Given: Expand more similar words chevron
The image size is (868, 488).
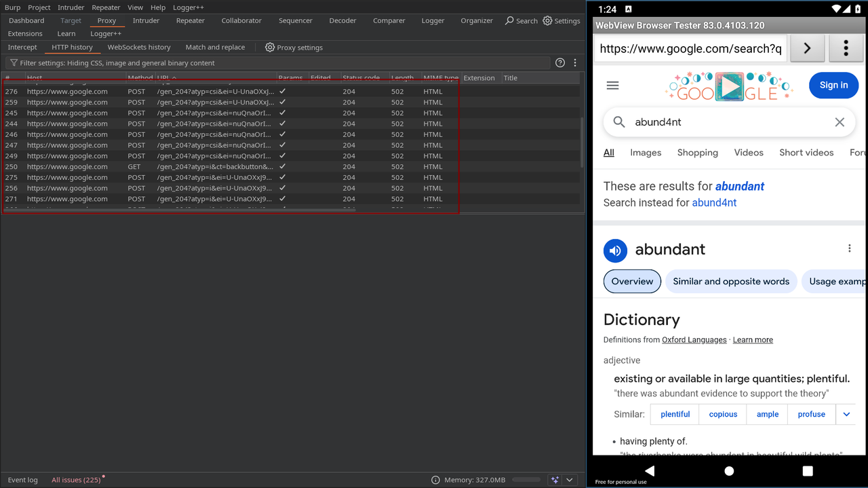Looking at the screenshot, I should point(846,414).
